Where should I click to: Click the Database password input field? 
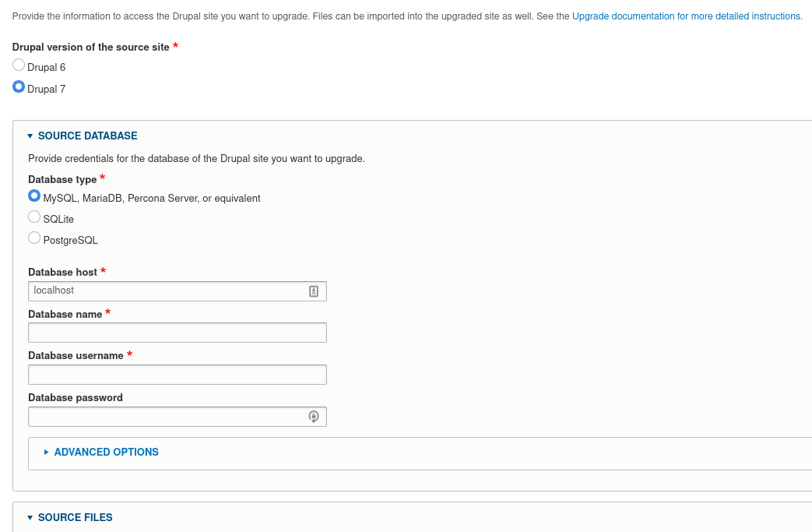tap(177, 417)
